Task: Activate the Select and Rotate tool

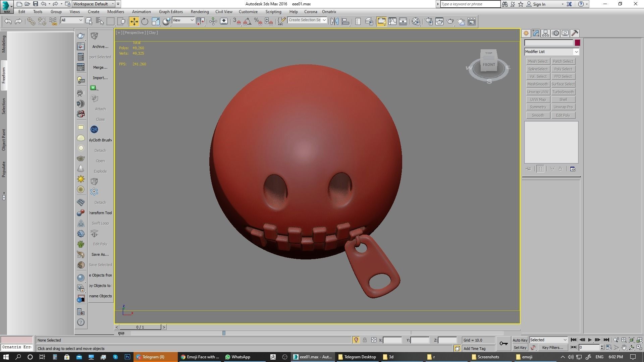Action: 145,21
